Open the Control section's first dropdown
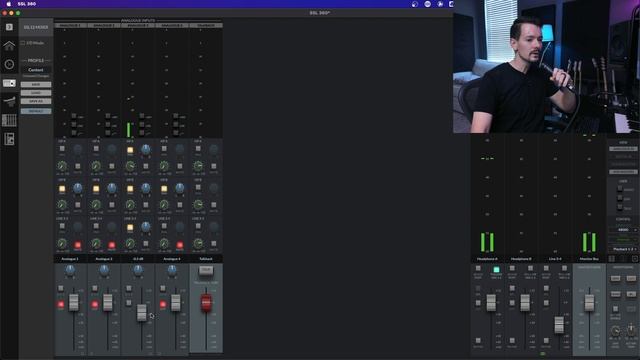Screen dimensions: 640x360 click(623, 230)
